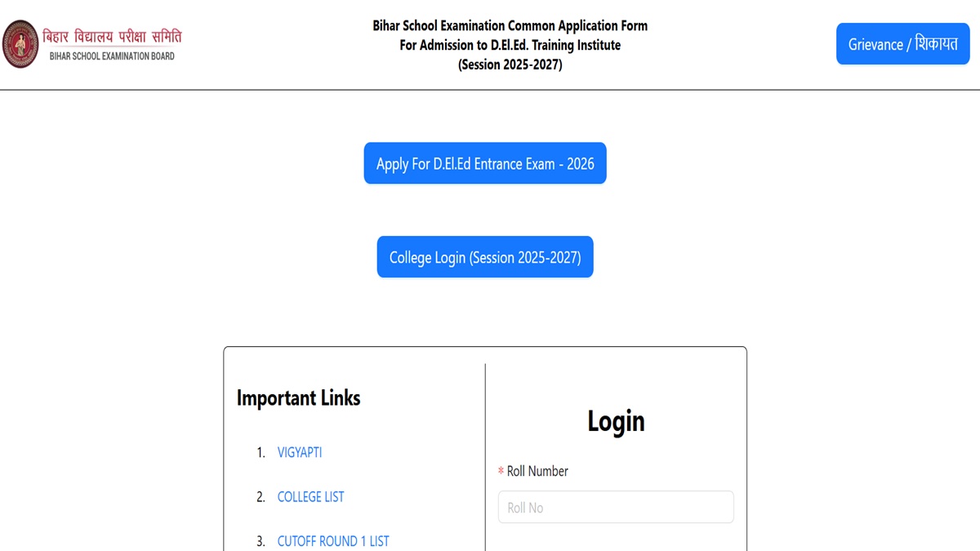The image size is (980, 551).
Task: Open the VIGYAPTI link
Action: click(x=300, y=452)
